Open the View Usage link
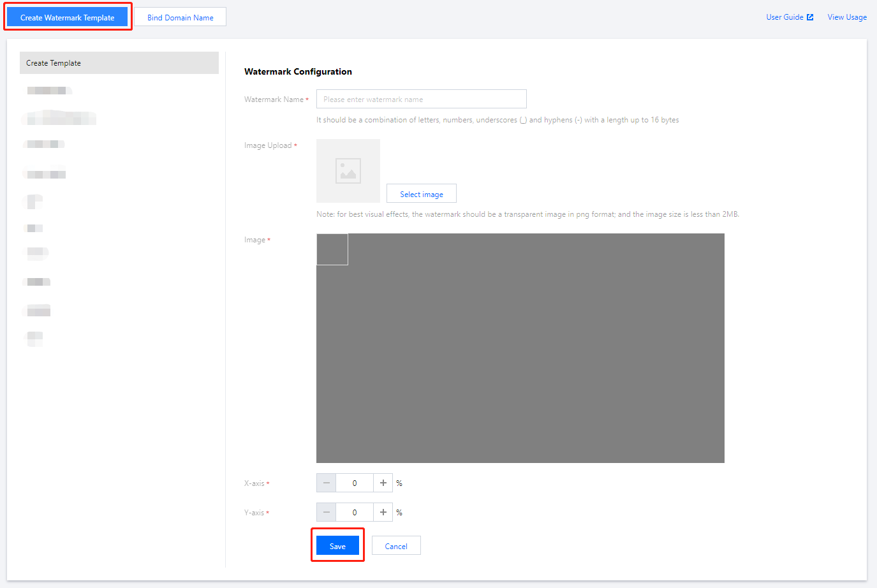Viewport: 877px width, 588px height. click(847, 17)
